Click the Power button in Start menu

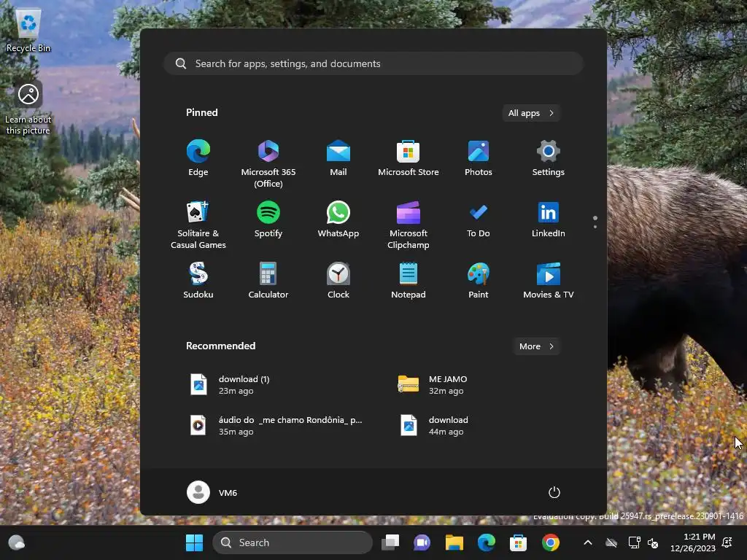(x=554, y=492)
